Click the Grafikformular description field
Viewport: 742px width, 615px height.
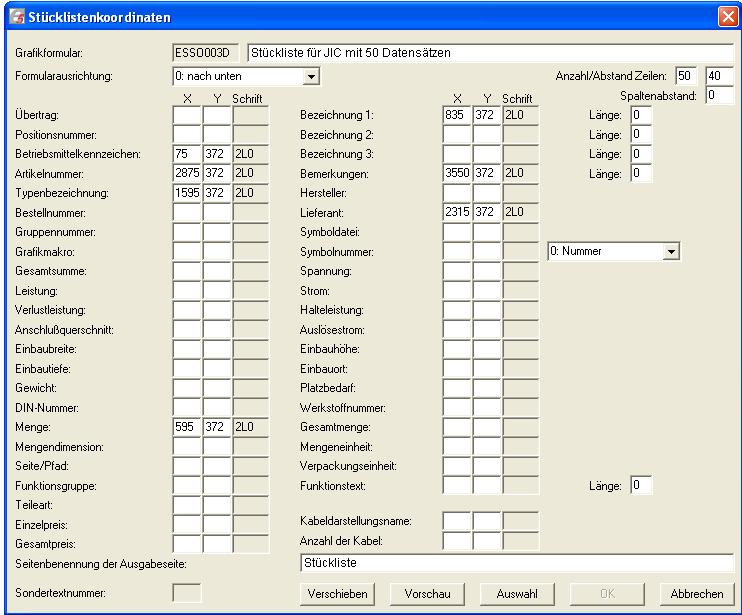click(491, 53)
